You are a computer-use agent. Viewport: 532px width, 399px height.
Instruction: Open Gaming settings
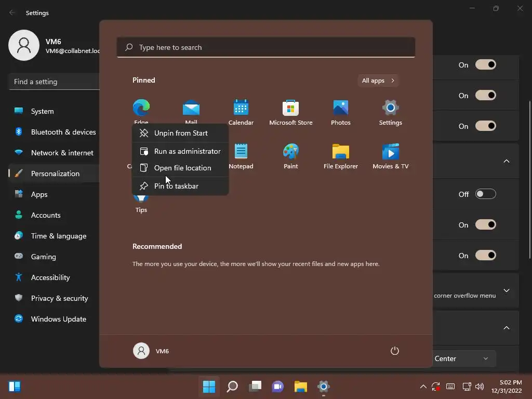[54, 257]
